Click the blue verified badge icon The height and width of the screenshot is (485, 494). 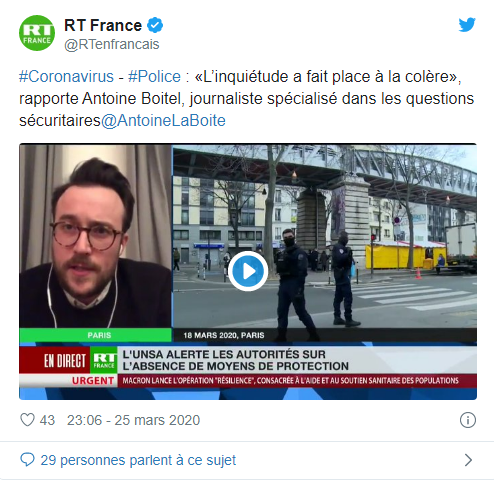(155, 25)
